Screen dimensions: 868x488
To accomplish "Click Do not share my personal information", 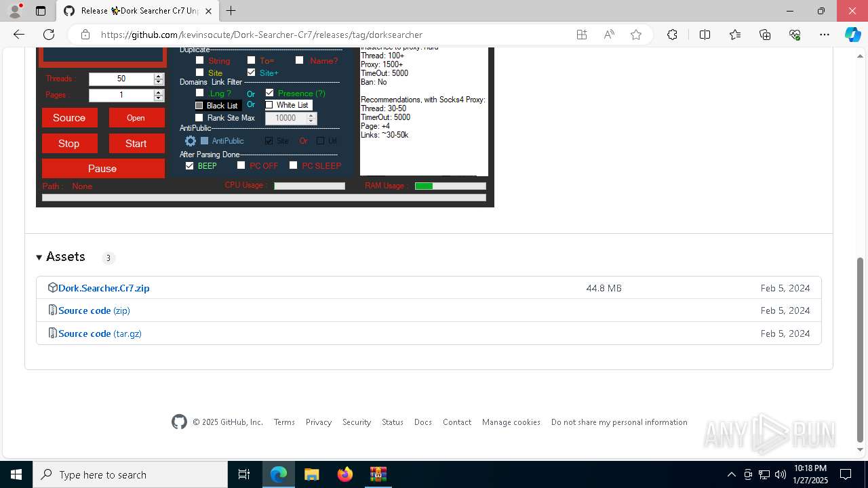I will tap(619, 422).
